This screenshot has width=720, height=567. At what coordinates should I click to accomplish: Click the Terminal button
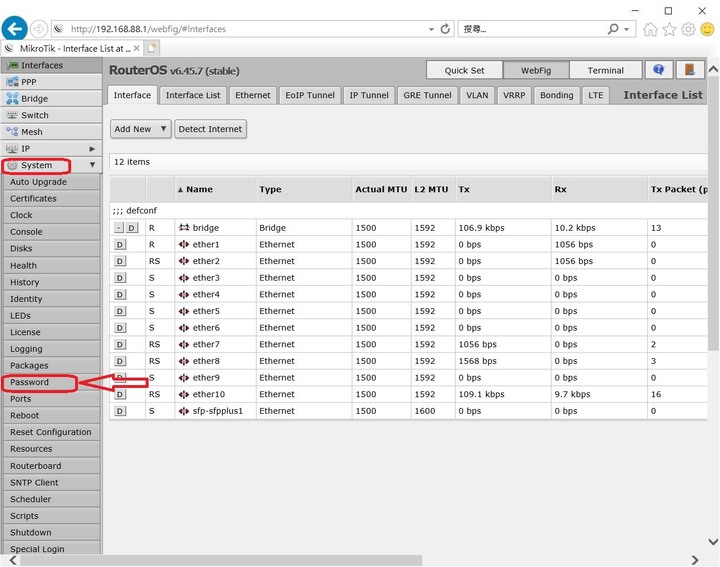pos(605,70)
